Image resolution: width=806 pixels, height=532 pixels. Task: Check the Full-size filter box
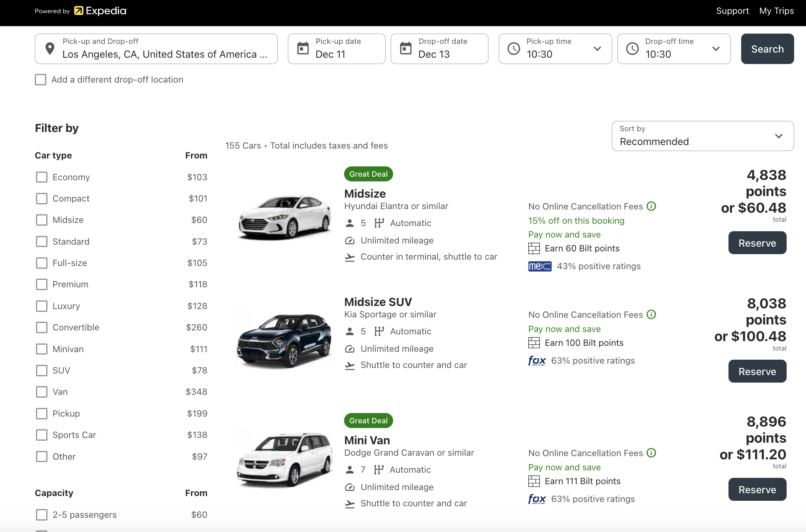[x=42, y=263]
